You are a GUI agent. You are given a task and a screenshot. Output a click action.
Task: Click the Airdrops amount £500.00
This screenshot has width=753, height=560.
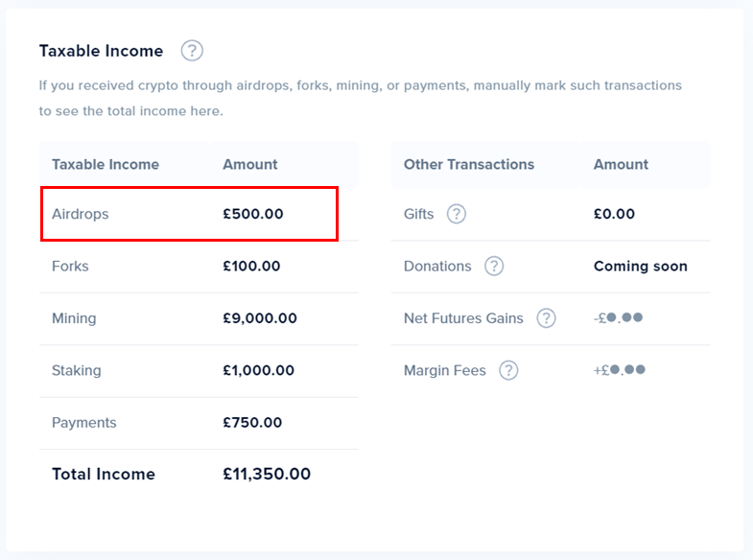click(253, 214)
